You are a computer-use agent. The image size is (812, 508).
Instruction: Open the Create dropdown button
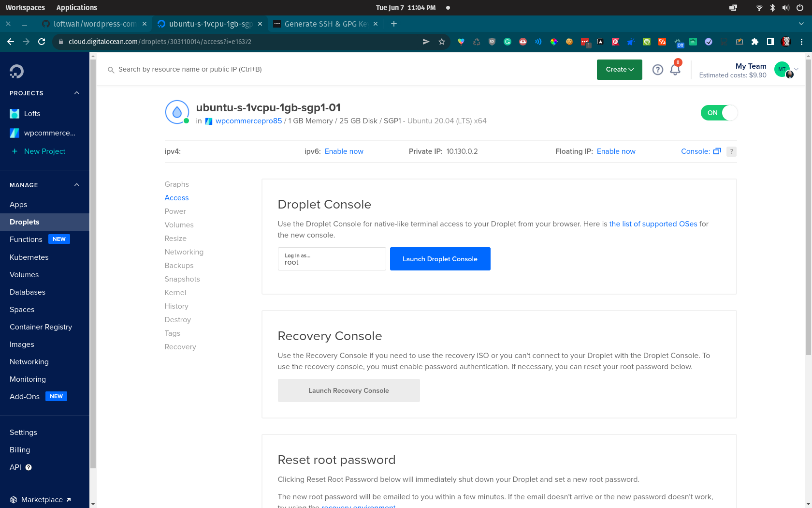tap(620, 70)
